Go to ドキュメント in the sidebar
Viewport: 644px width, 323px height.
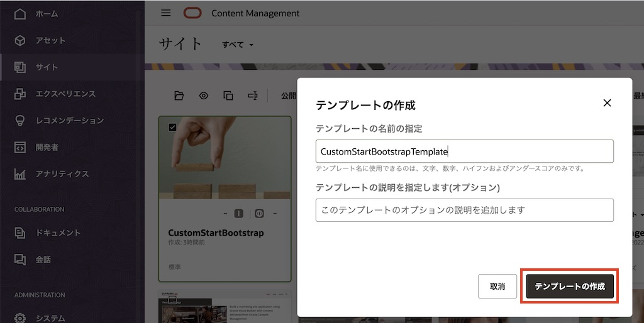point(58,233)
